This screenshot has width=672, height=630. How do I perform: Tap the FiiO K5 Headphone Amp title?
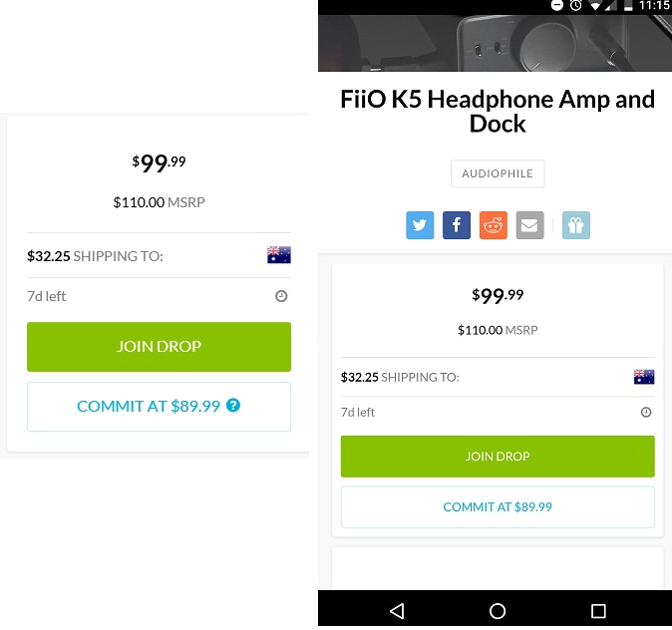click(498, 112)
